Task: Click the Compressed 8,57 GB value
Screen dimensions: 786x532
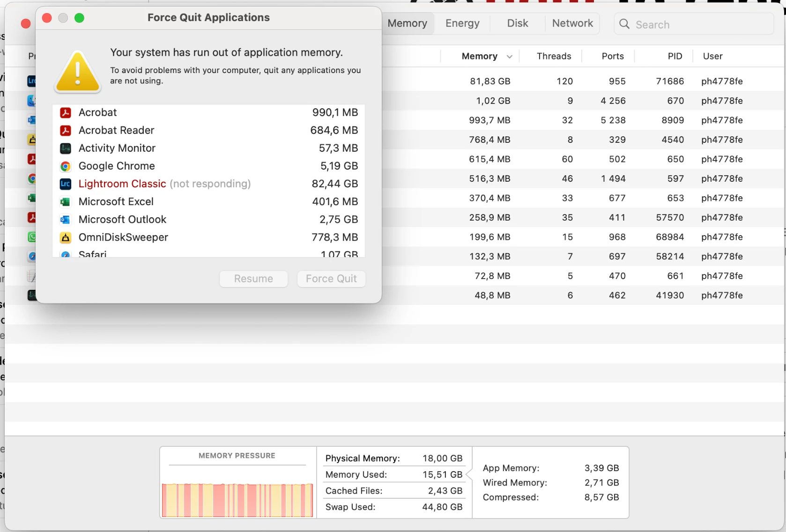Action: (x=601, y=497)
